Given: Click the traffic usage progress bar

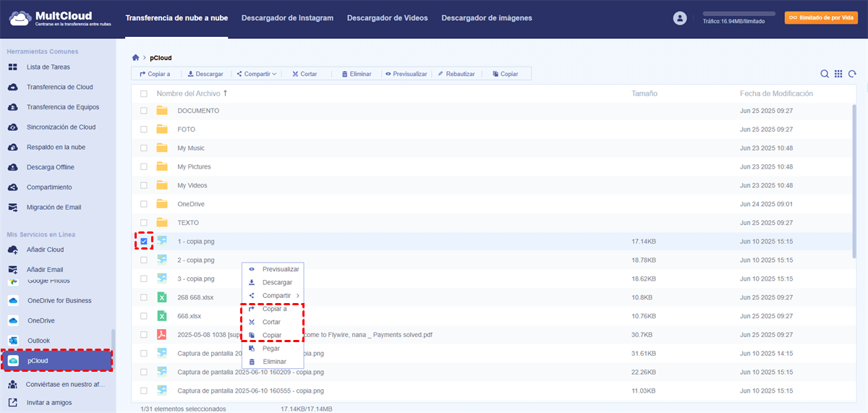Looking at the screenshot, I should point(739,14).
